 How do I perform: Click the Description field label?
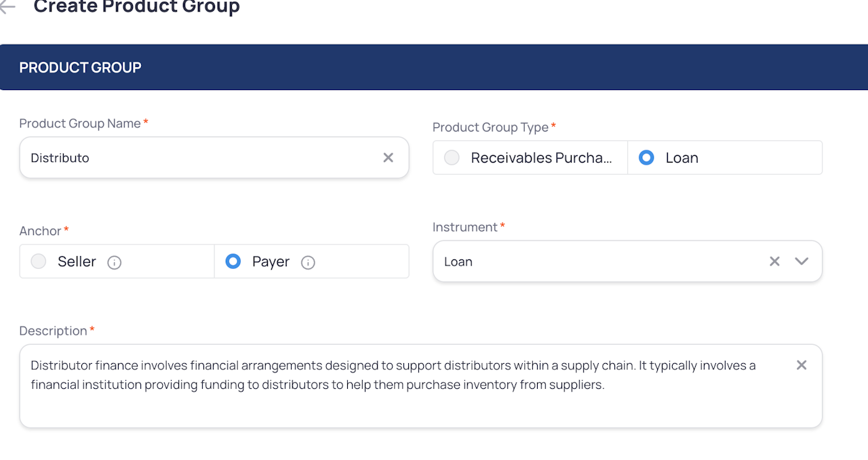click(x=54, y=331)
